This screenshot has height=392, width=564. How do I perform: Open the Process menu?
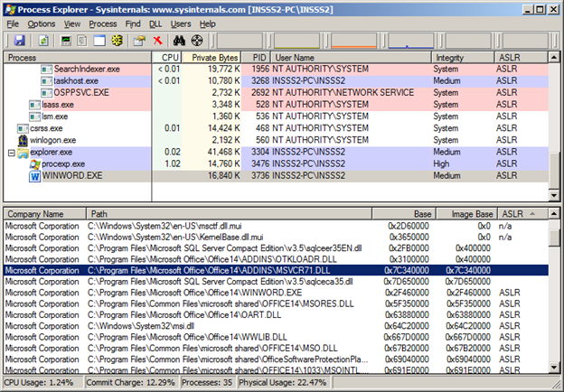(x=103, y=23)
